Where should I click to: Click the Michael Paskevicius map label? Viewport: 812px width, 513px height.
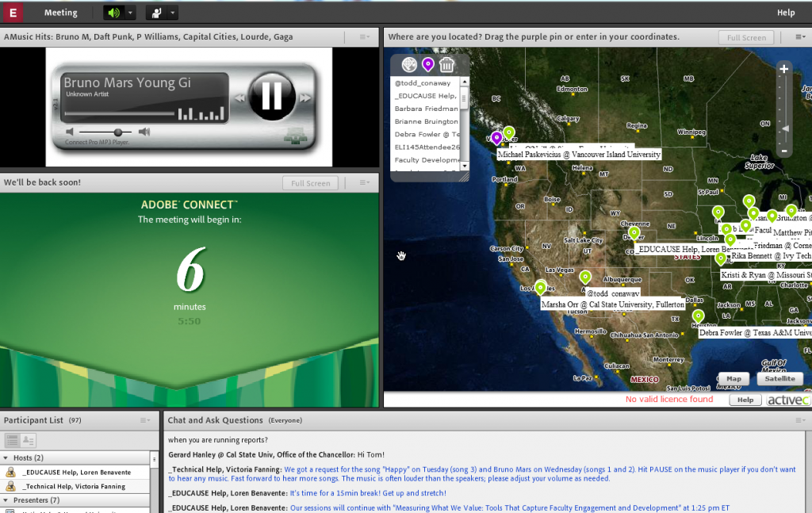point(578,155)
